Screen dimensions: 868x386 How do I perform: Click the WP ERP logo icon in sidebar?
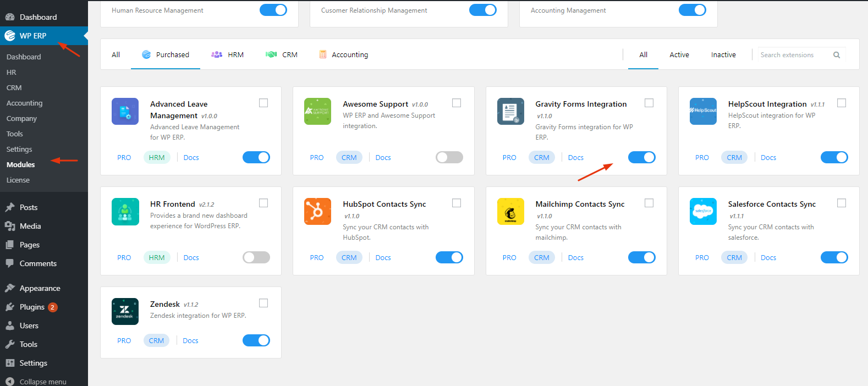pos(10,36)
